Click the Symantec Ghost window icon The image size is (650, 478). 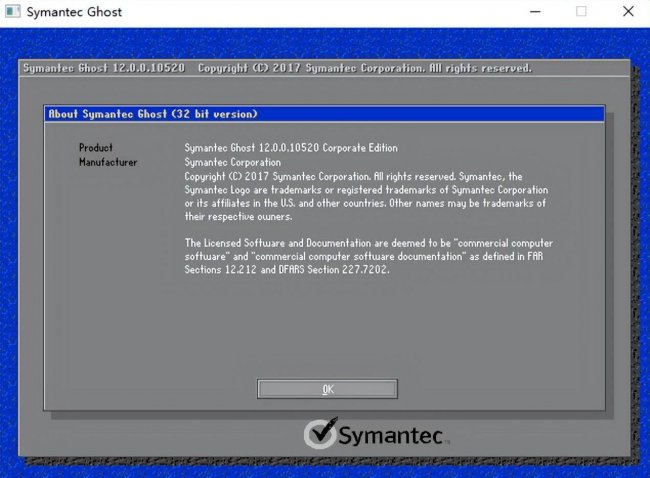[x=12, y=11]
